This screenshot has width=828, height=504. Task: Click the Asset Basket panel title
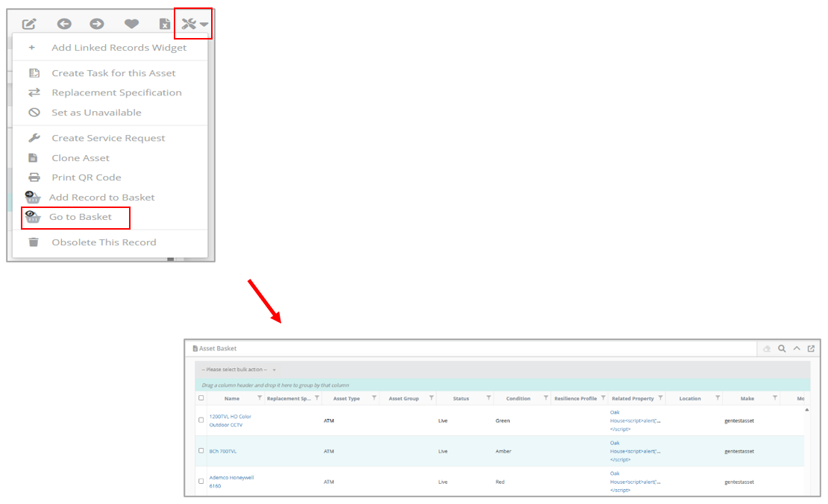(218, 349)
